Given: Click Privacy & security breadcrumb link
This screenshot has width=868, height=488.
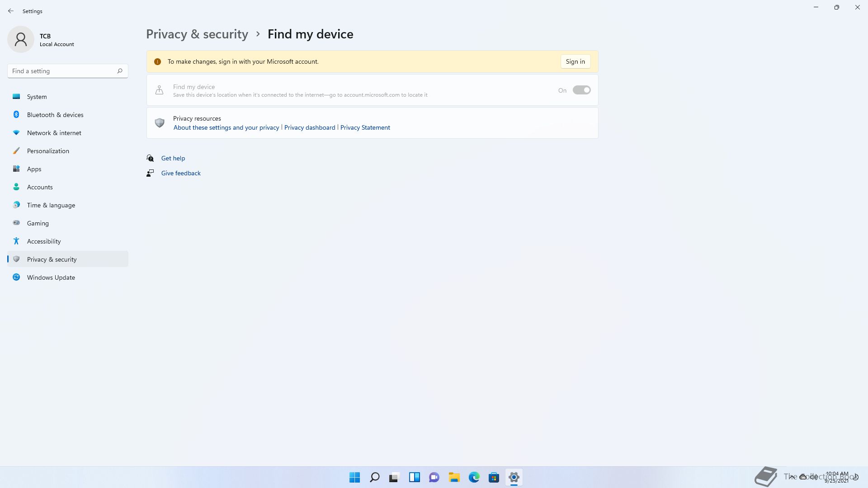Looking at the screenshot, I should (197, 34).
